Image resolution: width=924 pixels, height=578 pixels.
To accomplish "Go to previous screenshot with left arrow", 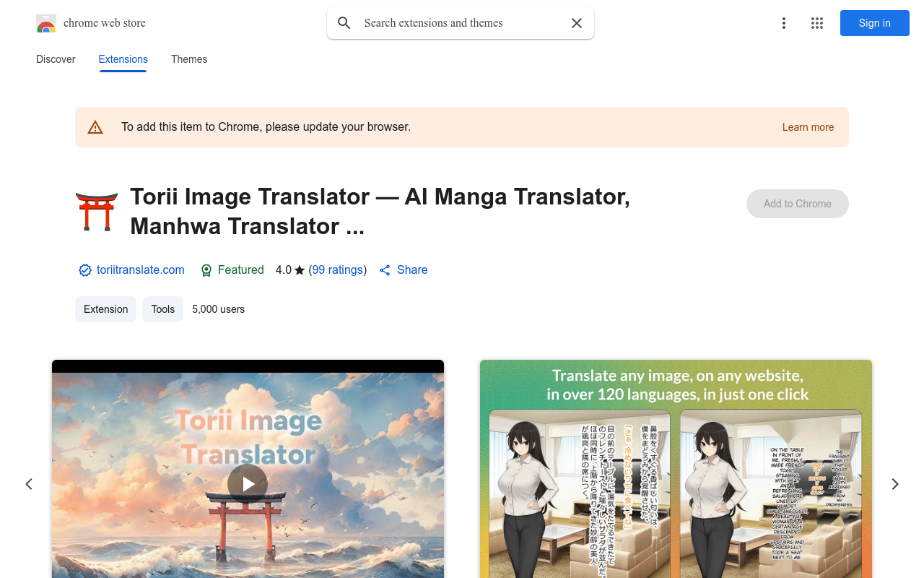I will click(x=29, y=484).
